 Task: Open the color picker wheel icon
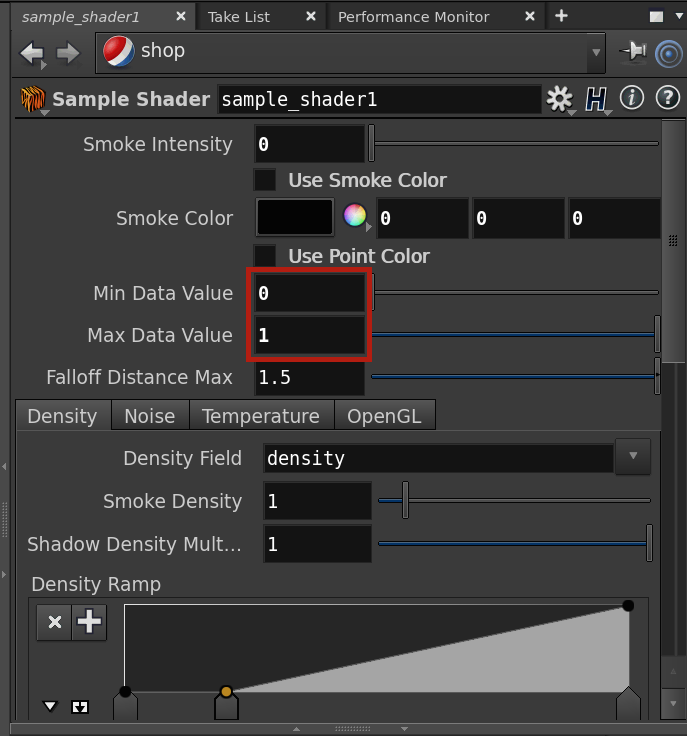coord(355,217)
